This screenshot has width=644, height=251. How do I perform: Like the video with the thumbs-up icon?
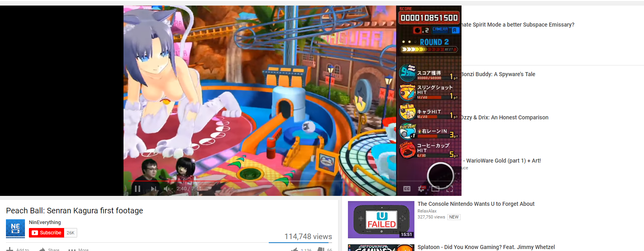tap(294, 249)
